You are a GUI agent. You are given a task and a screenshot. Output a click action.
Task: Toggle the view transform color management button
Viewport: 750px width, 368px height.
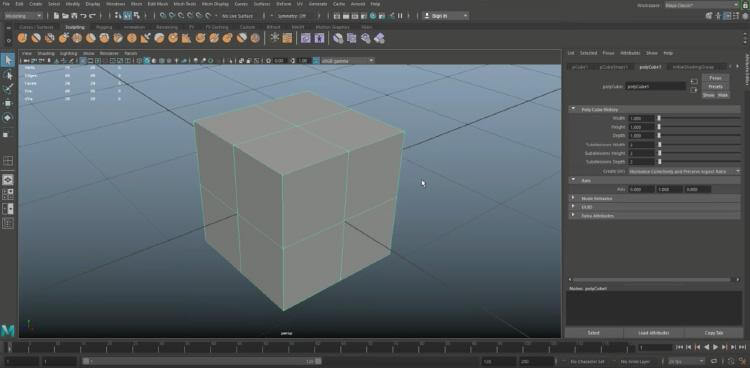click(316, 61)
